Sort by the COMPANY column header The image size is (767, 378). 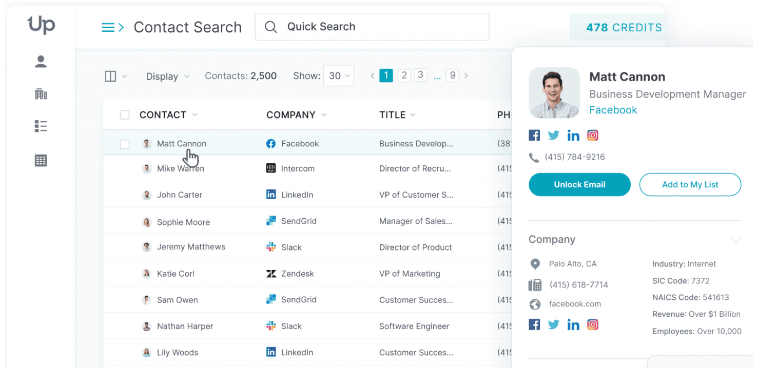click(x=296, y=115)
